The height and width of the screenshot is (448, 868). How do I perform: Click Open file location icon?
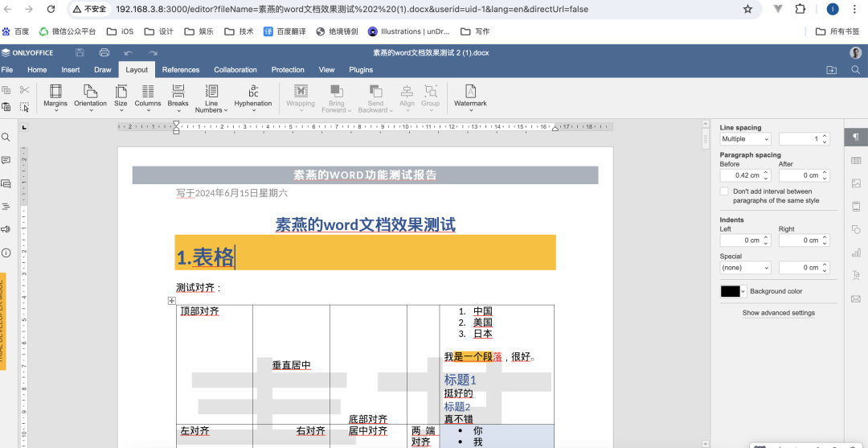[832, 70]
